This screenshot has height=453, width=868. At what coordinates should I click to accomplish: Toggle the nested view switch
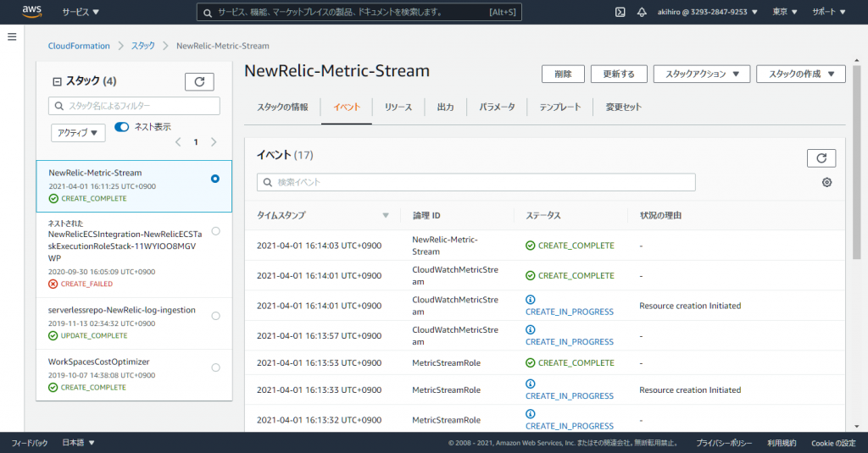(x=122, y=127)
